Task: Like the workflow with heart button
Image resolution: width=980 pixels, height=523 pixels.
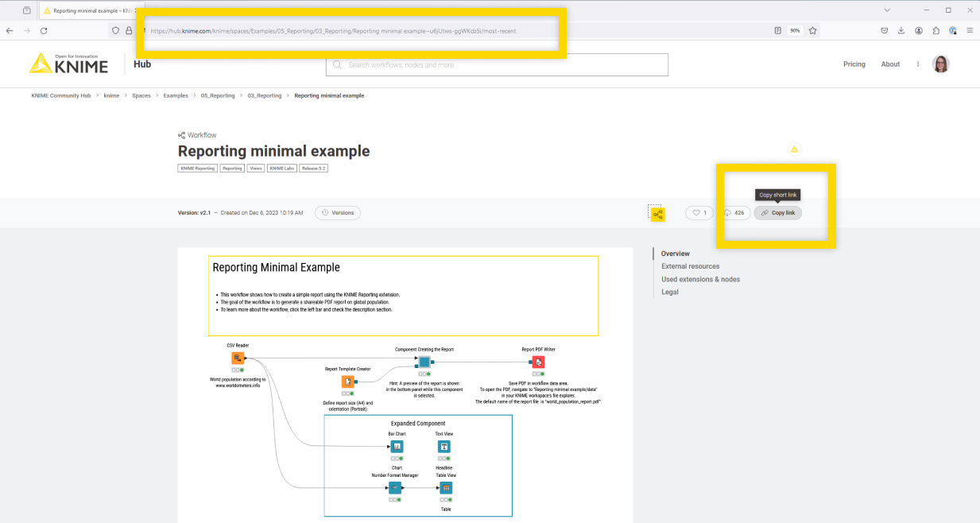Action: click(699, 213)
